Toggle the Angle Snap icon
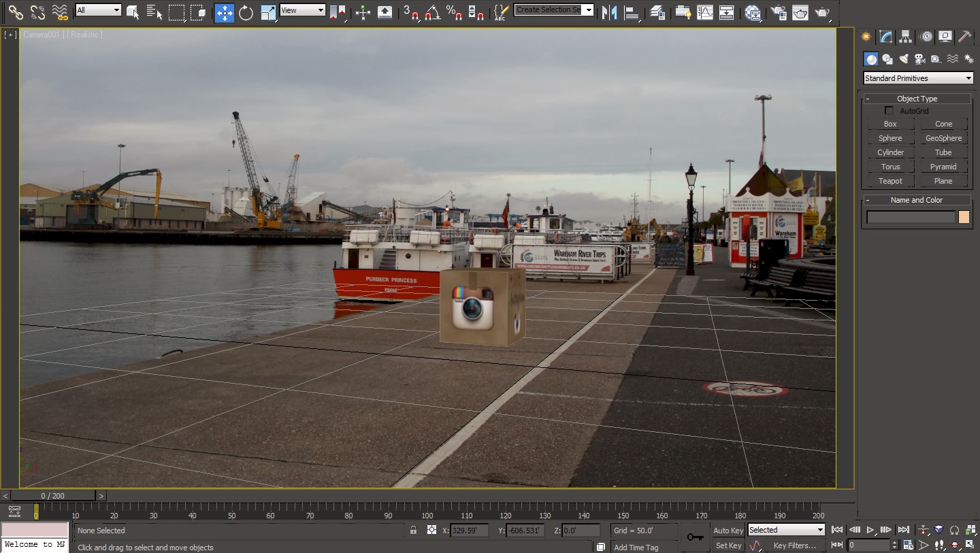 coord(432,12)
